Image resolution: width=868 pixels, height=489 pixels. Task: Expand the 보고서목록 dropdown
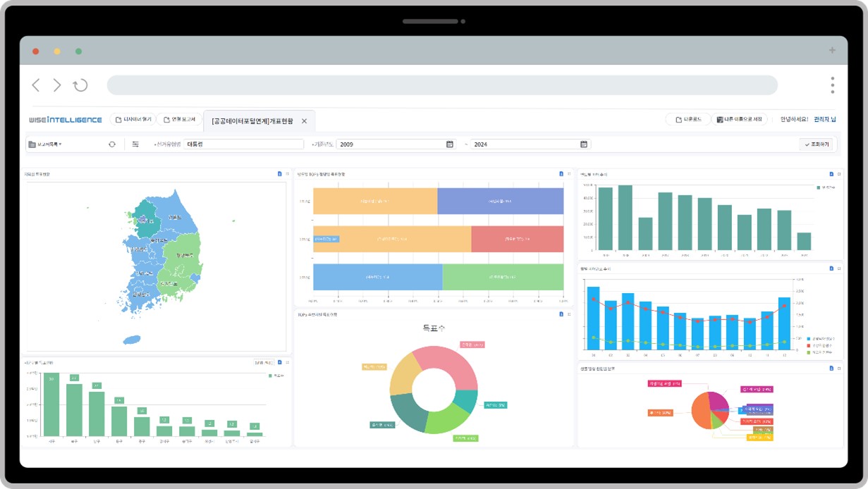coord(45,144)
